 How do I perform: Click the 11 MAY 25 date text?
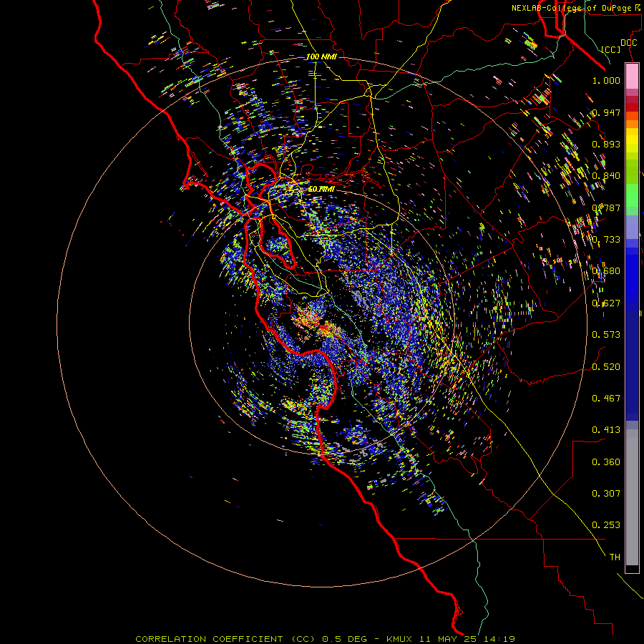point(447,639)
